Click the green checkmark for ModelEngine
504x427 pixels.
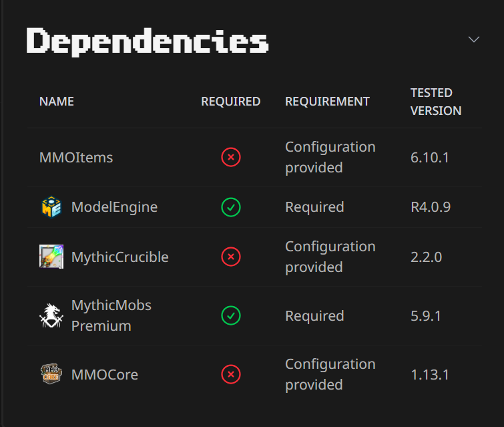coord(231,207)
